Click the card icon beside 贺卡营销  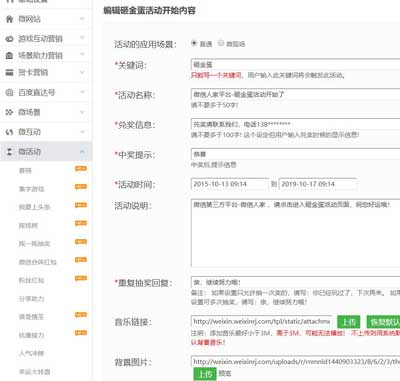(x=9, y=72)
